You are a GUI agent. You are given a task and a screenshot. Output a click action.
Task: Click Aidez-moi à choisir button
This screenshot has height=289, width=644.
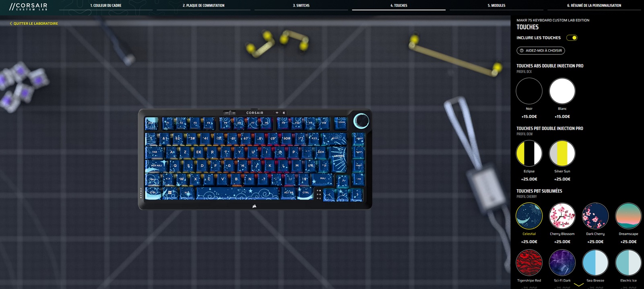[x=541, y=51]
